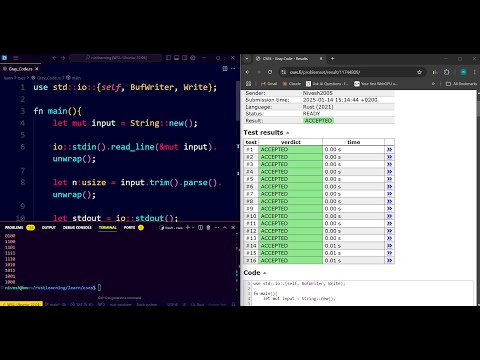Click the main symbol in the breadcrumb

(74, 78)
